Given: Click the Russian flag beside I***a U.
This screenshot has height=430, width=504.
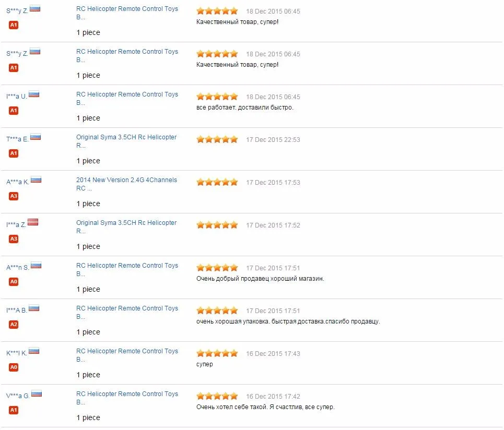Looking at the screenshot, I should [x=34, y=94].
